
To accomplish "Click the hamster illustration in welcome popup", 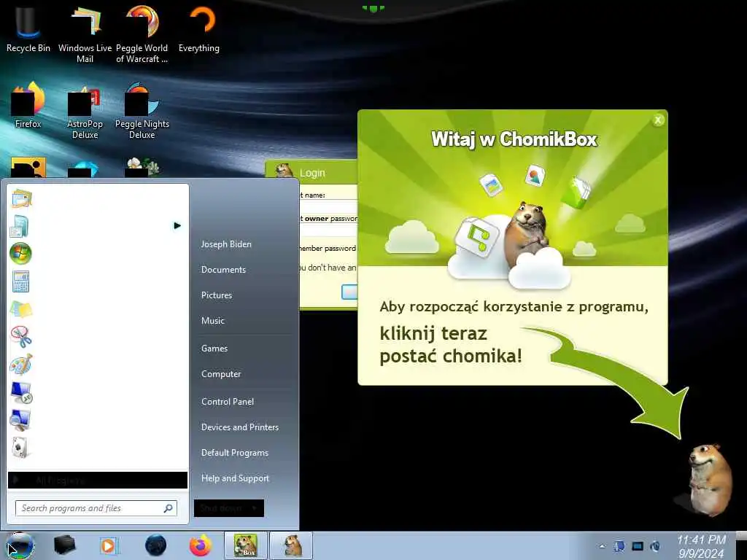I will (x=527, y=233).
